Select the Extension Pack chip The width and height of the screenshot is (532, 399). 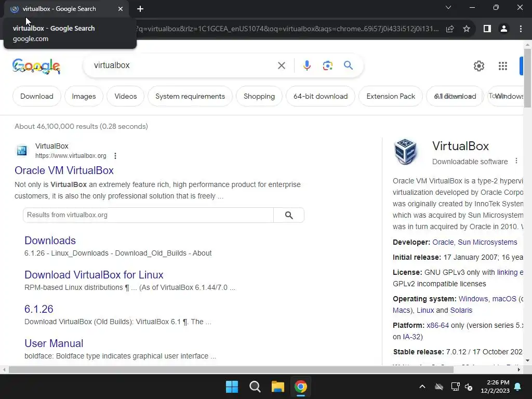coord(391,96)
